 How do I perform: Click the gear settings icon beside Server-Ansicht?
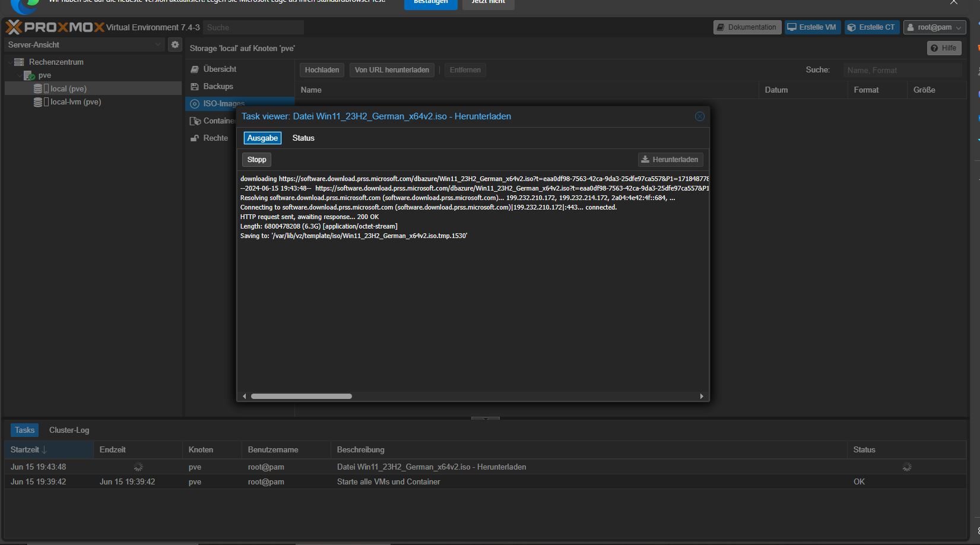[175, 45]
